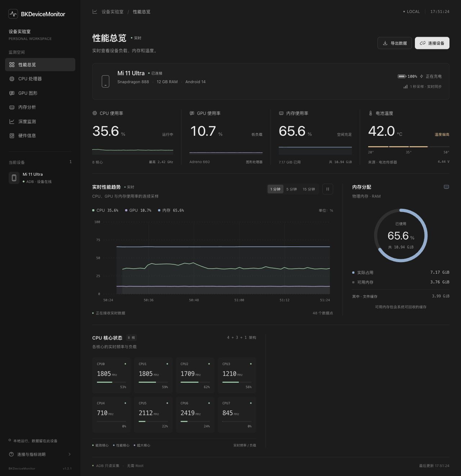This screenshot has height=476, width=461.
Task: Click the 48 个数据点 text
Action: pyautogui.click(x=323, y=313)
